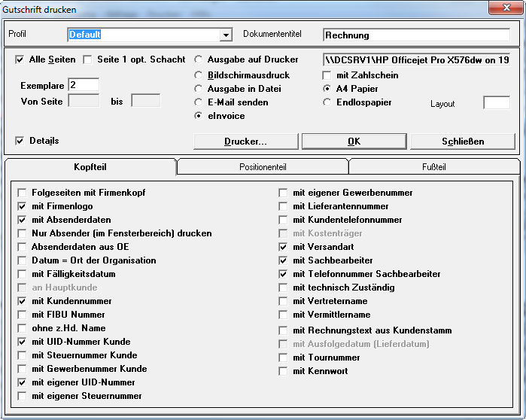Enable the mit Zahlschein checkbox
Screen dimensions: 526x420
click(327, 75)
